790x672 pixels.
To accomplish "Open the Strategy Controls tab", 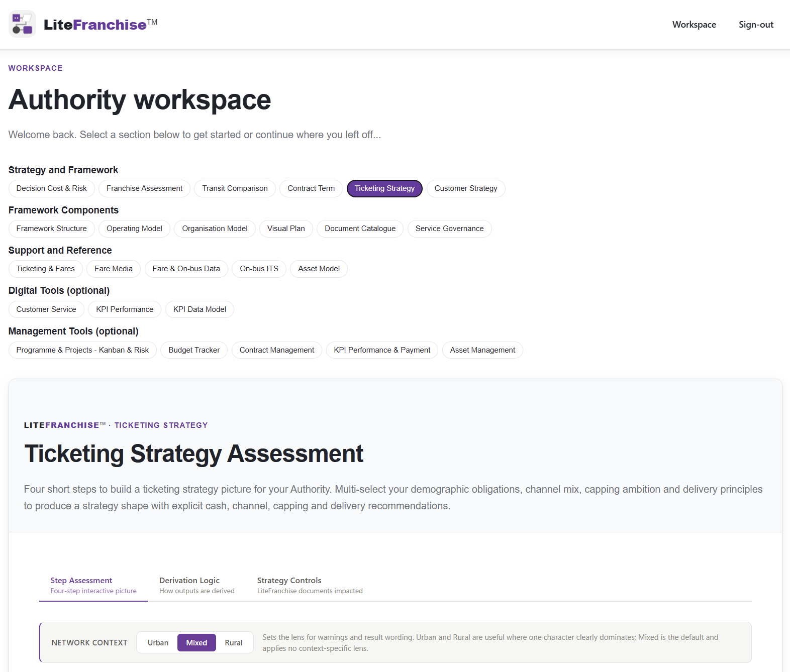I will [310, 585].
